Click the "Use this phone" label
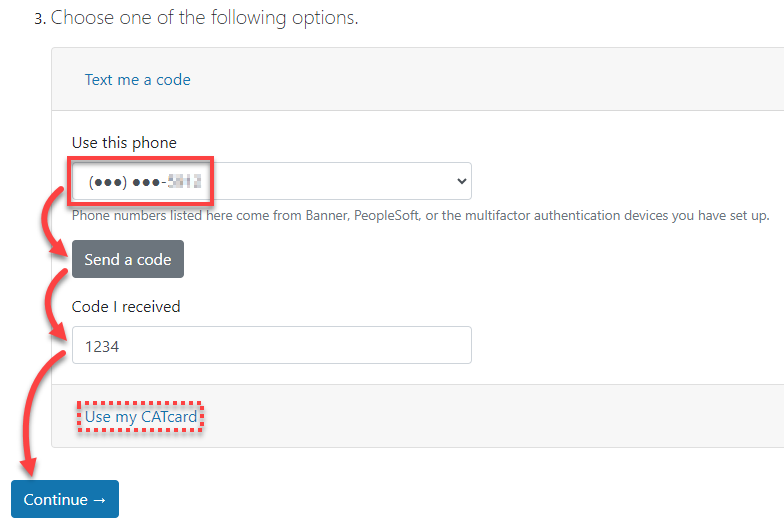This screenshot has width=784, height=528. [x=124, y=143]
